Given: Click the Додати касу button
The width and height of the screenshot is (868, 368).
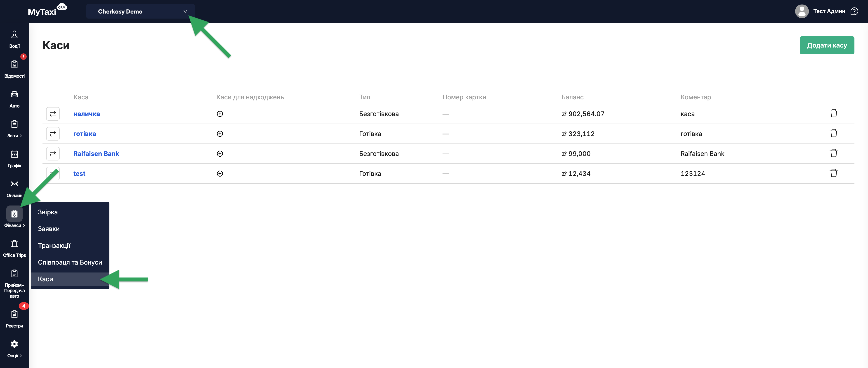Looking at the screenshot, I should click(x=827, y=45).
